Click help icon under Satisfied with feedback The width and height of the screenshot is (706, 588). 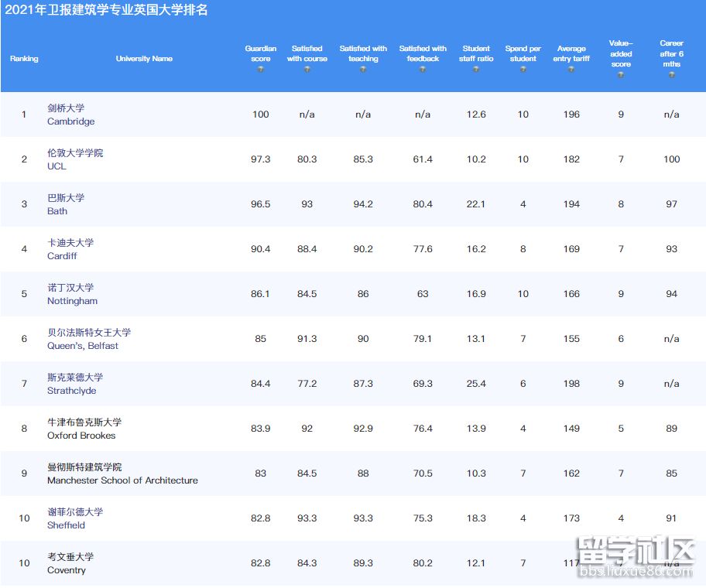(423, 70)
